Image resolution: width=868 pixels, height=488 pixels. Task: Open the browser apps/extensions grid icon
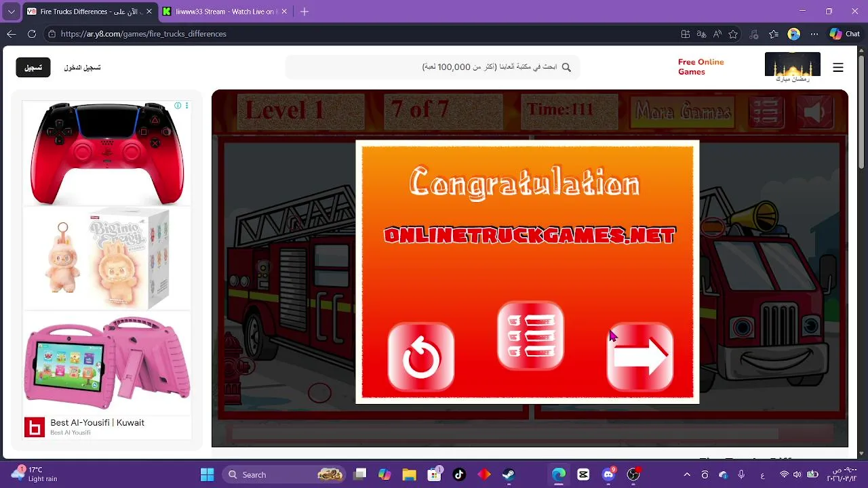(686, 34)
